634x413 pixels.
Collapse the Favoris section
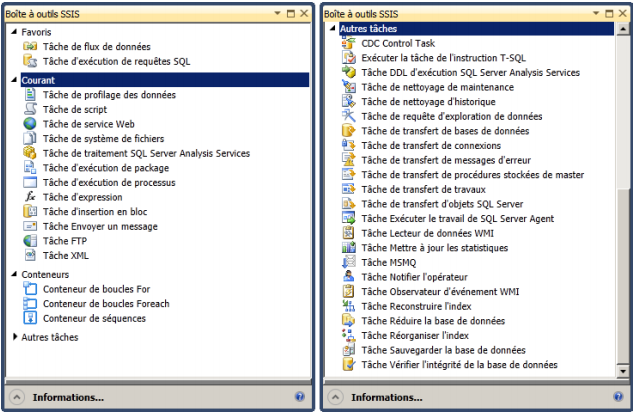(x=14, y=32)
